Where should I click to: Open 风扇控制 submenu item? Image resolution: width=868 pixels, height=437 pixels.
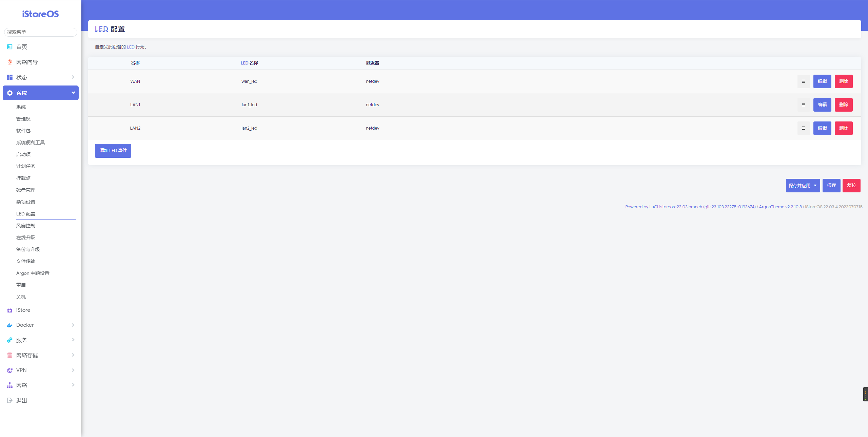(x=26, y=226)
